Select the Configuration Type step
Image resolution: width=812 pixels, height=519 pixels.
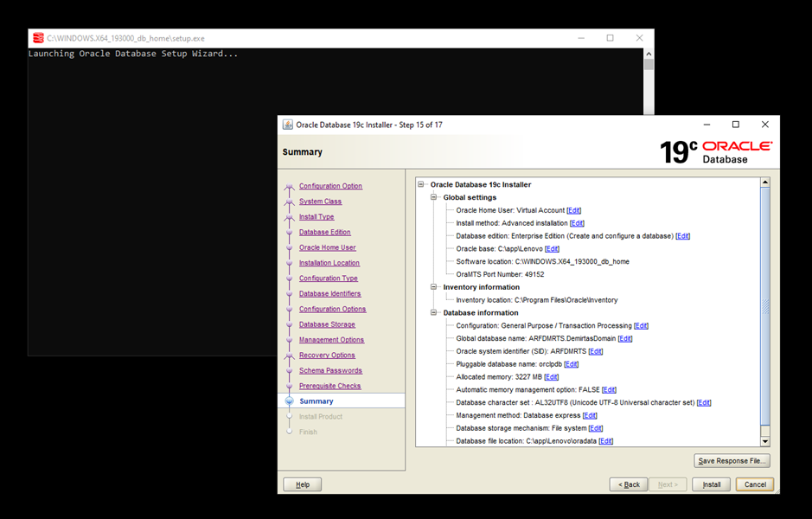pyautogui.click(x=329, y=279)
